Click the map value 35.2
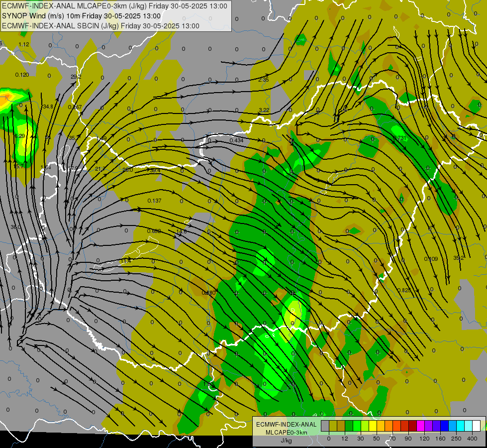Screen dimensions: 487x448 tap(459, 258)
